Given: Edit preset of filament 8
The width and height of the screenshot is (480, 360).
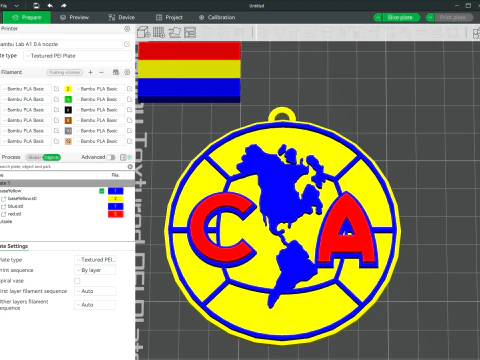Looking at the screenshot, I should pyautogui.click(x=129, y=120).
